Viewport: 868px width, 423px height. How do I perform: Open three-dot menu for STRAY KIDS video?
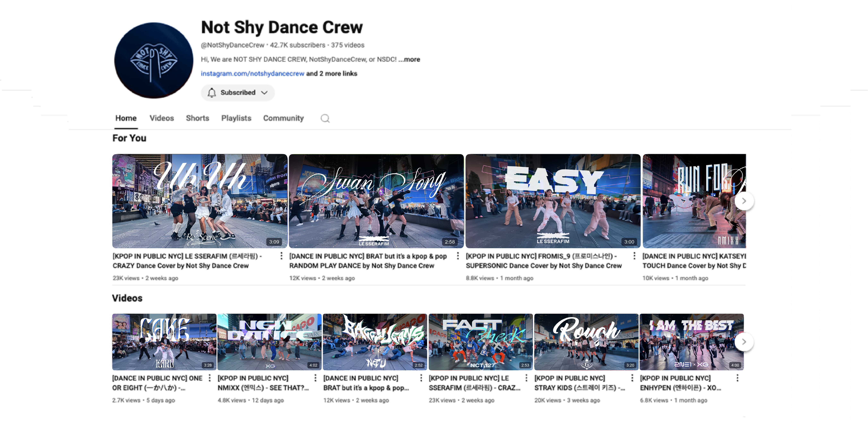click(632, 378)
